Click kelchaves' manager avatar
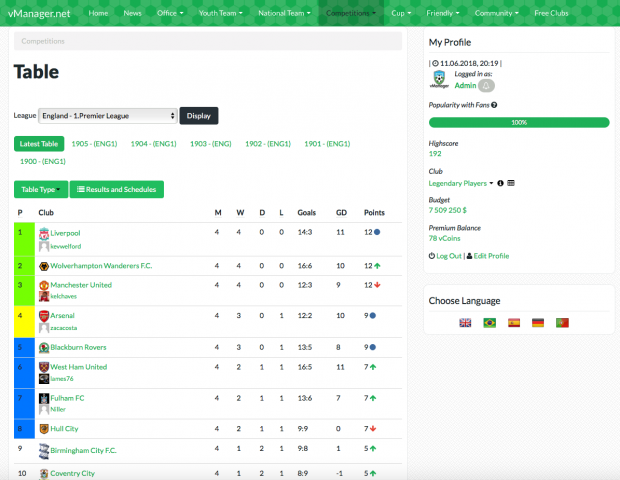The image size is (620, 480). [44, 296]
